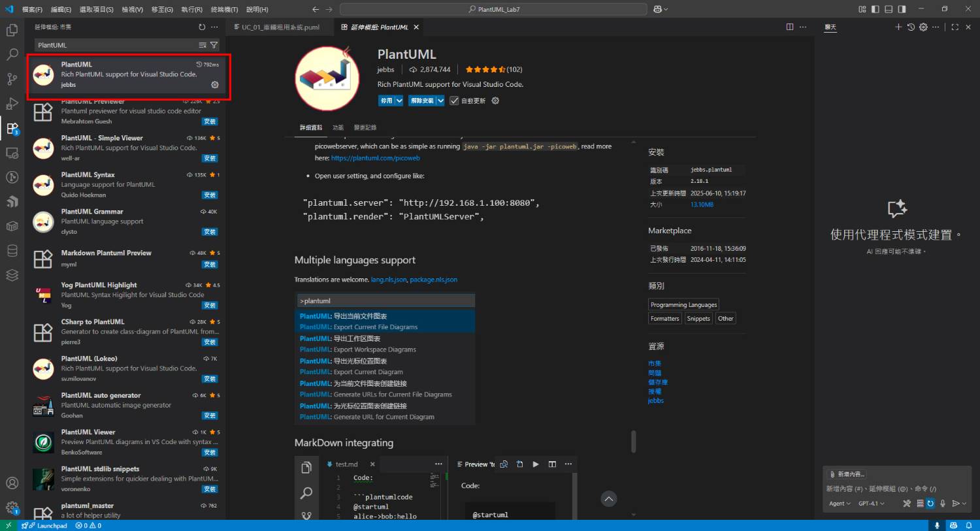Image resolution: width=980 pixels, height=531 pixels.
Task: Configure chat tools with the wrench icon
Action: click(907, 504)
